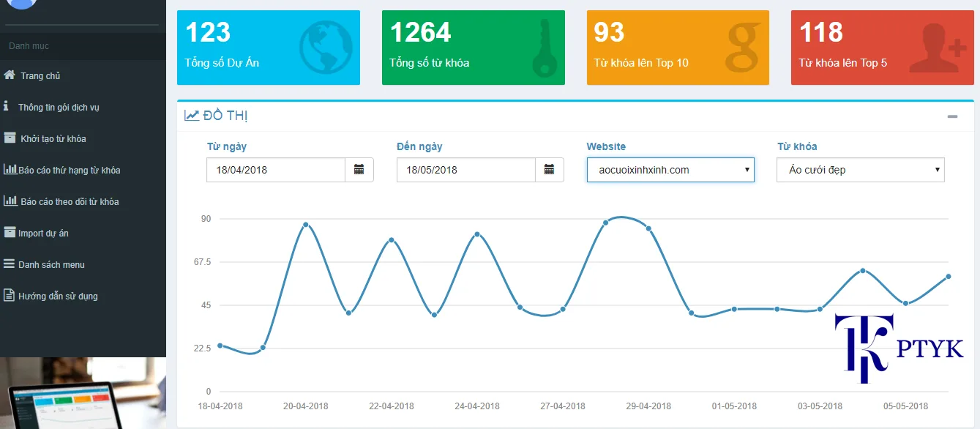Click the hamburger icon beside Danh sách menu
The image size is (980, 429).
coord(10,264)
